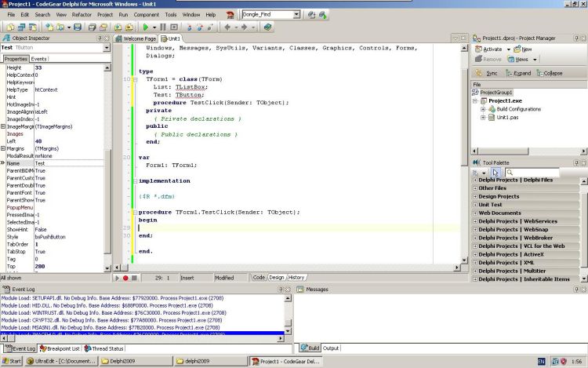Click the Name property value field

tap(69, 163)
